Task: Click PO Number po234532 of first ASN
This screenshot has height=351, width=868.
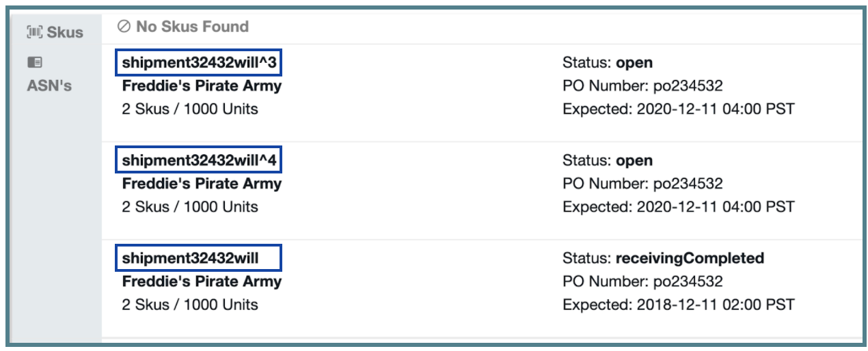Action: 642,86
